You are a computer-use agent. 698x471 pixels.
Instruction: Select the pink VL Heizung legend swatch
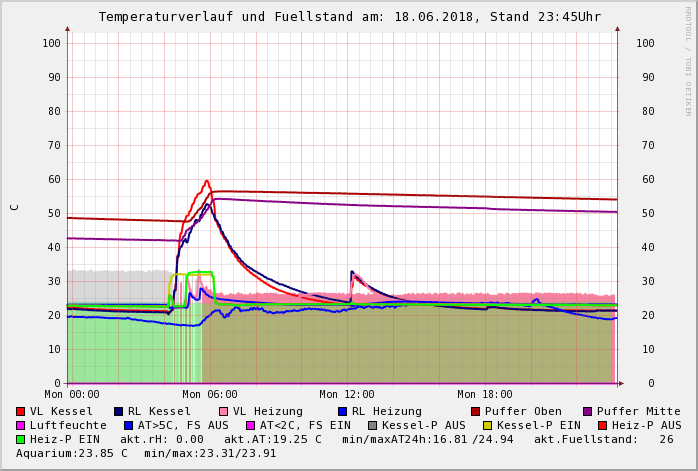coord(223,411)
